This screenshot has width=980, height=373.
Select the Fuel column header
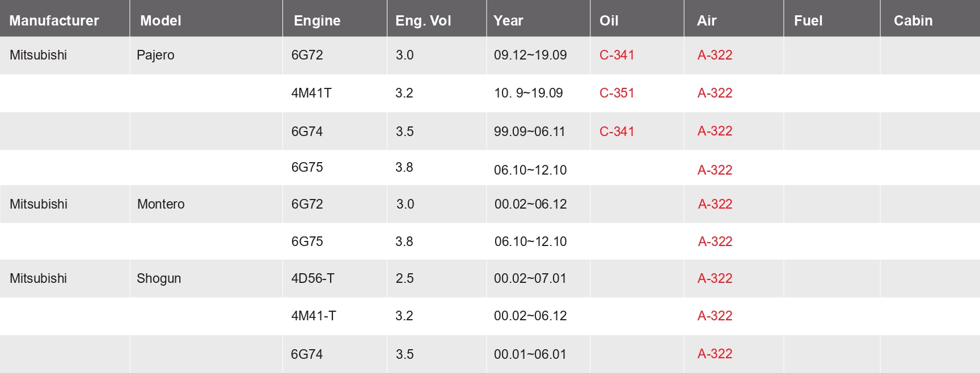click(x=808, y=21)
